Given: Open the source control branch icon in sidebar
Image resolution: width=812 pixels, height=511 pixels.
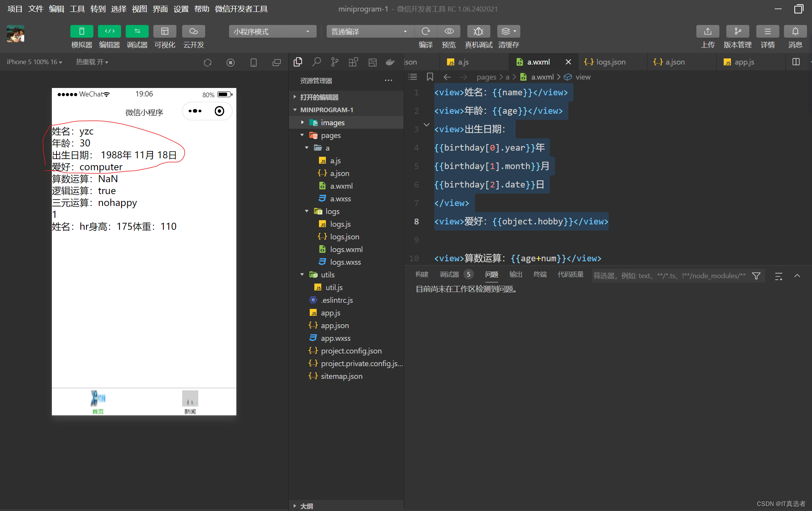Looking at the screenshot, I should click(x=335, y=62).
